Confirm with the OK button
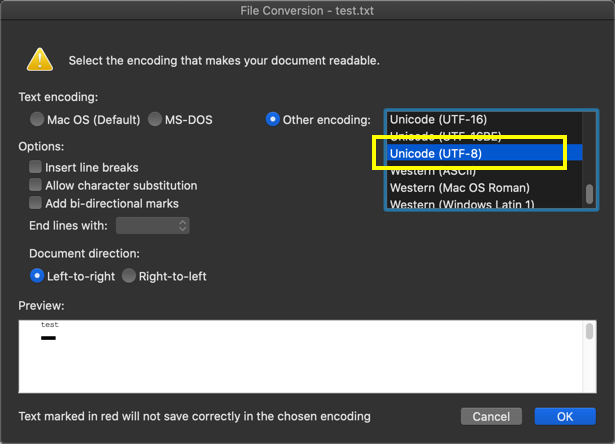The height and width of the screenshot is (444, 615). [x=565, y=416]
